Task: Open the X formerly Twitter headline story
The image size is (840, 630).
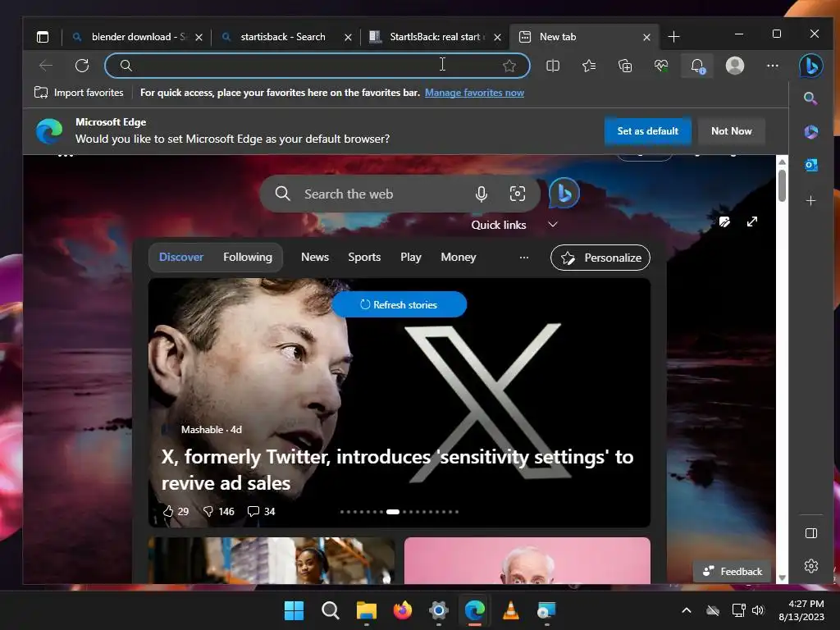Action: tap(397, 469)
